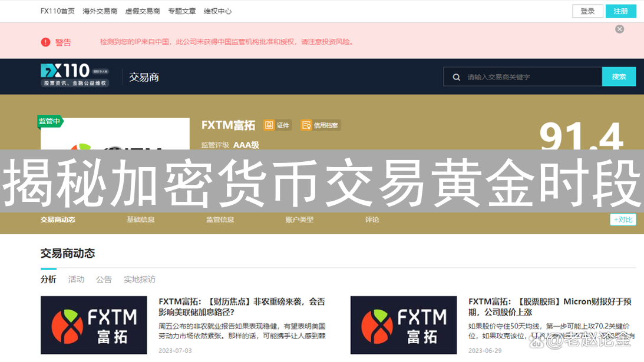Focus the broker keyword search field
The width and height of the screenshot is (644, 362).
(523, 77)
